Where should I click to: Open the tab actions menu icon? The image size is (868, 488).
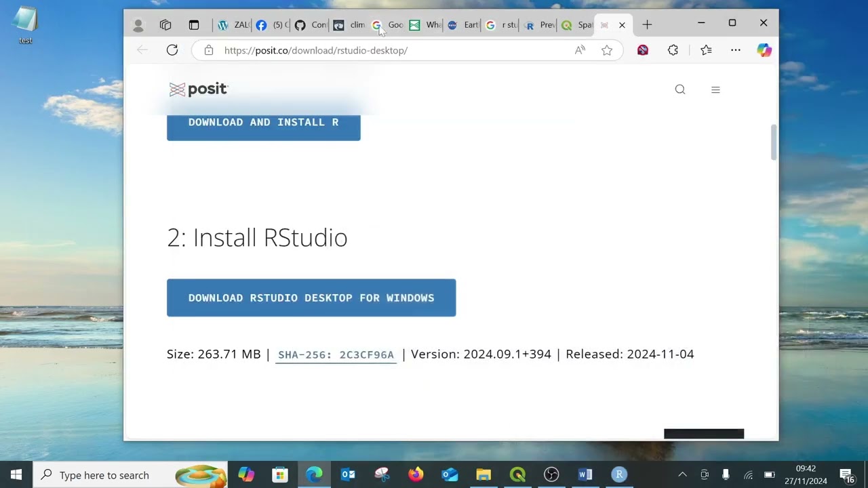coord(194,25)
